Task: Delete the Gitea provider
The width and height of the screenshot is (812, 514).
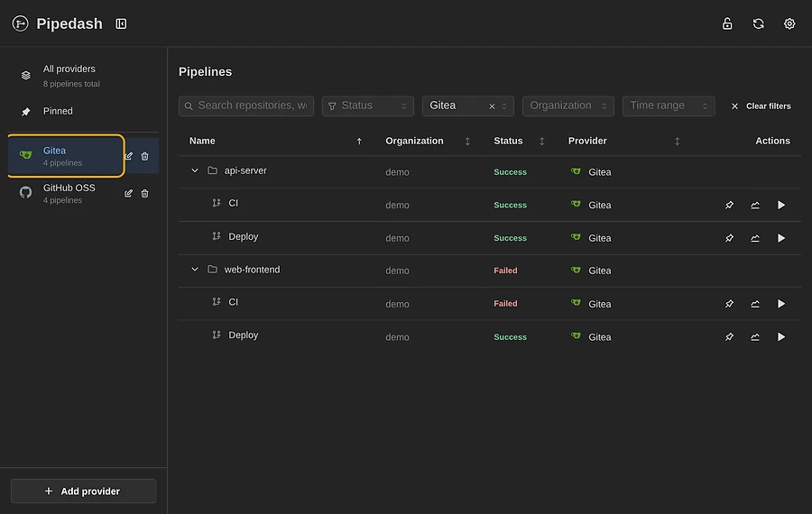Action: (145, 156)
